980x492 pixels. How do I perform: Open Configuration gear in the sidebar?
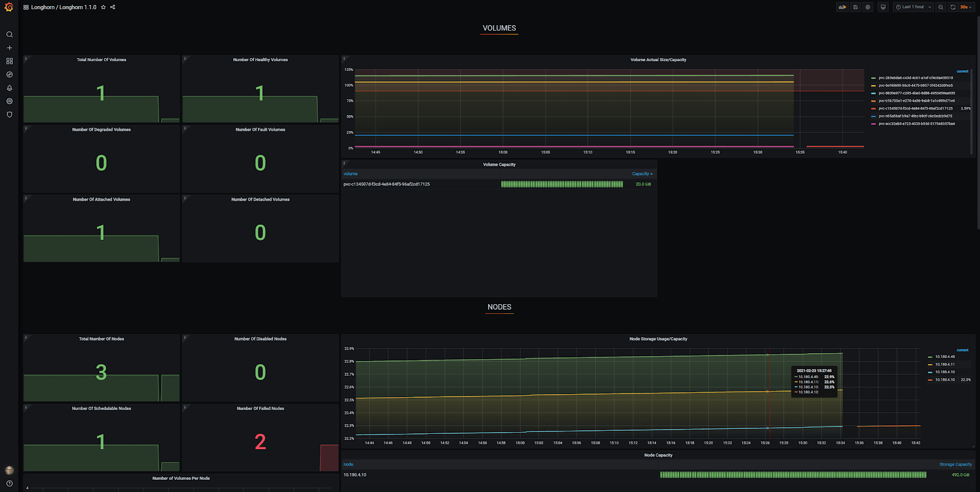pyautogui.click(x=9, y=101)
